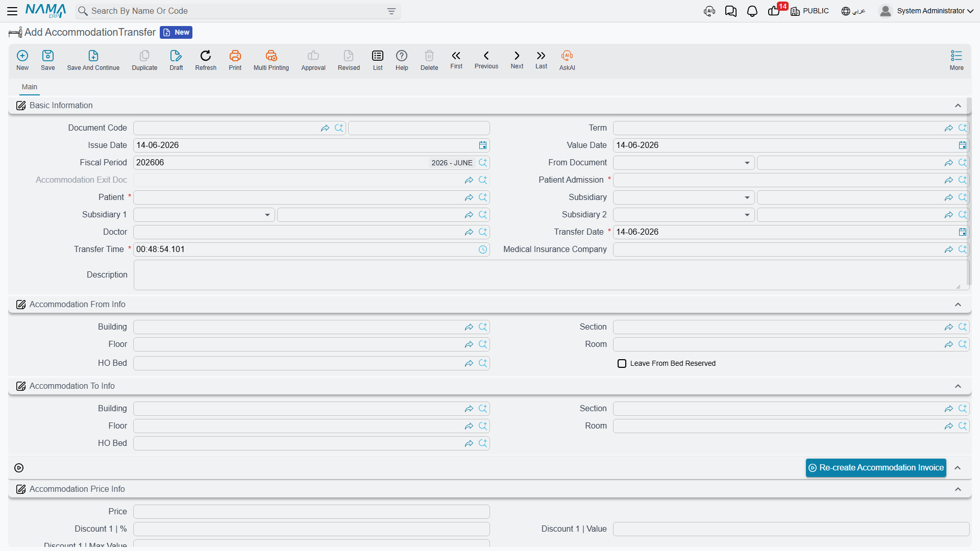This screenshot has width=980, height=551.
Task: Search lookup for the Patient field
Action: [483, 197]
